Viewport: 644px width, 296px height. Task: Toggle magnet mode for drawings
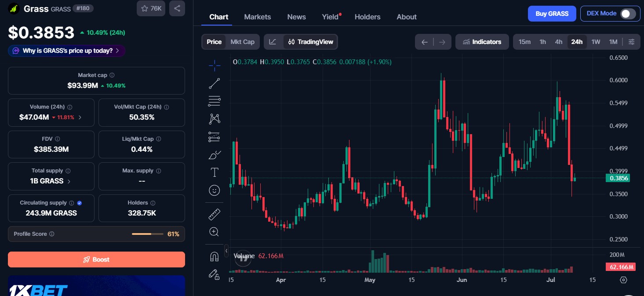coord(215,256)
